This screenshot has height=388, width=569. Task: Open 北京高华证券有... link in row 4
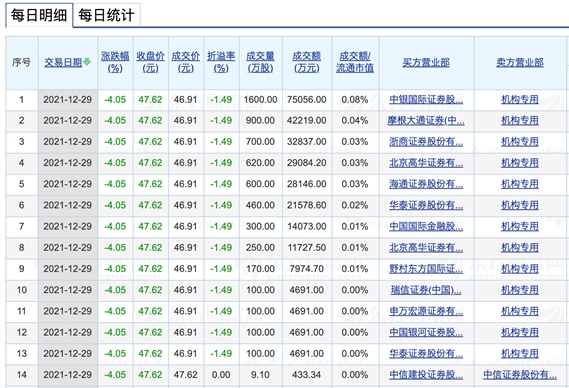coord(426,163)
